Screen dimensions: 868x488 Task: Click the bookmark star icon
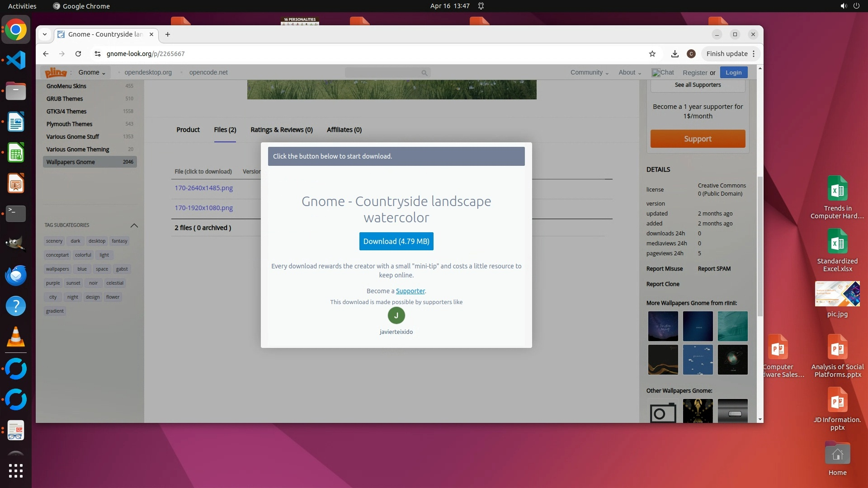(x=652, y=54)
